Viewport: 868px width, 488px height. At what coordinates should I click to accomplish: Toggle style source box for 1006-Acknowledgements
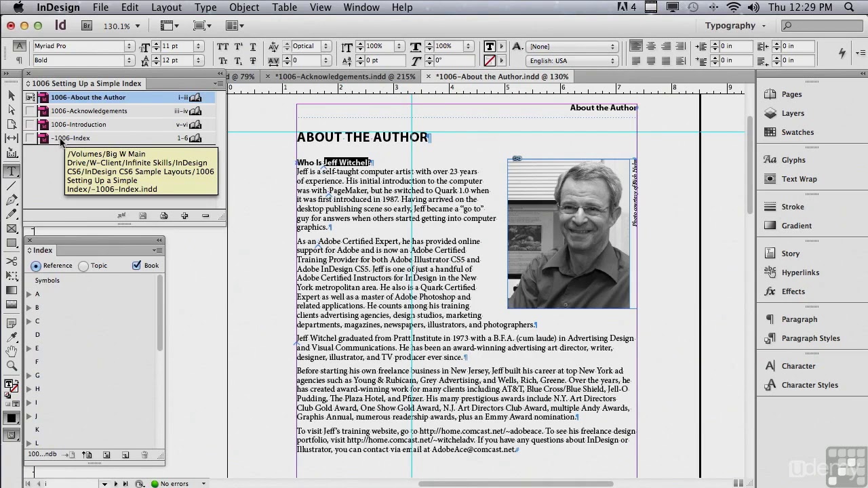31,111
